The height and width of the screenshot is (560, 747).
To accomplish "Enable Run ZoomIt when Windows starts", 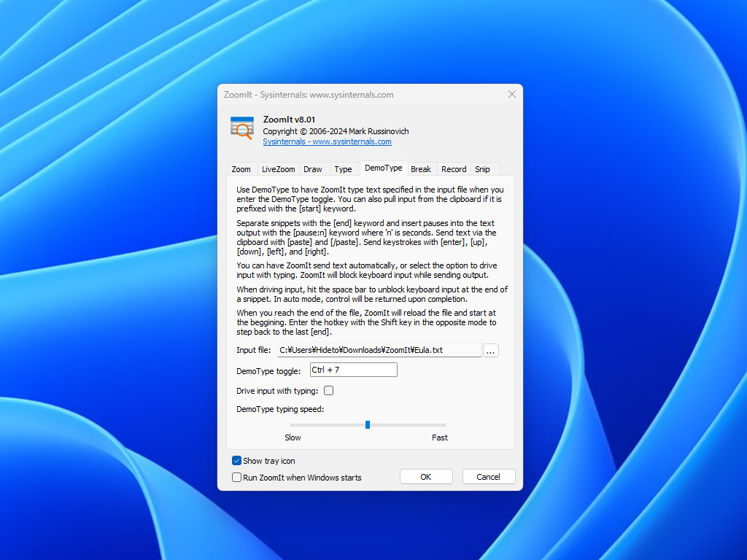I will click(236, 477).
